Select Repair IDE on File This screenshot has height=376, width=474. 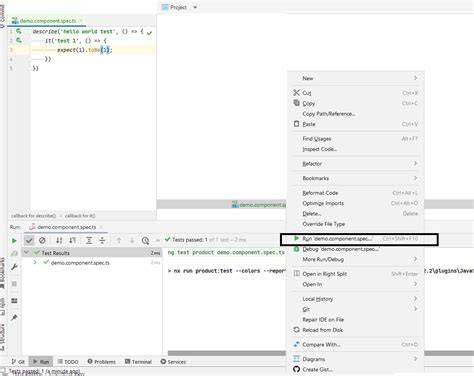pos(355,320)
